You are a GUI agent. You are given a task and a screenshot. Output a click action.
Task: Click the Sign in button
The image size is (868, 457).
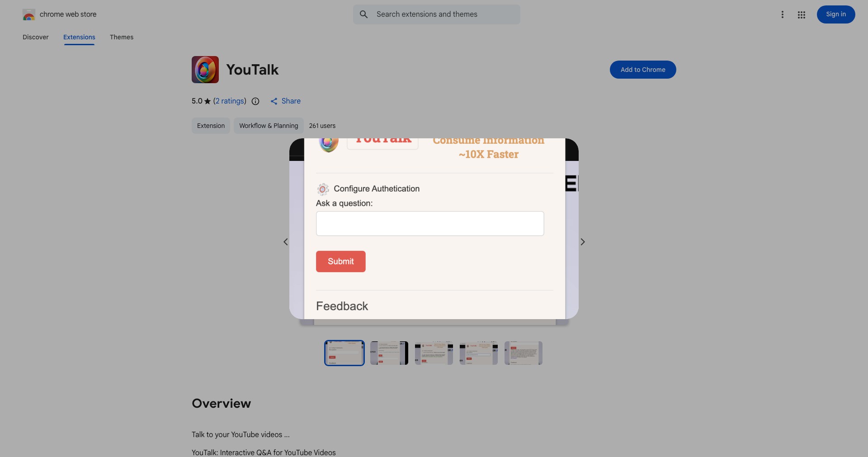click(836, 14)
